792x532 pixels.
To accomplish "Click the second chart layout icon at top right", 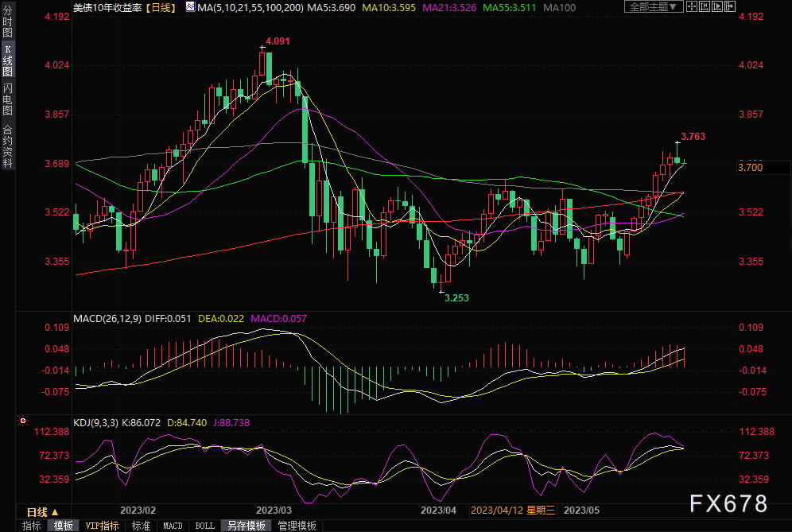I will click(703, 6).
